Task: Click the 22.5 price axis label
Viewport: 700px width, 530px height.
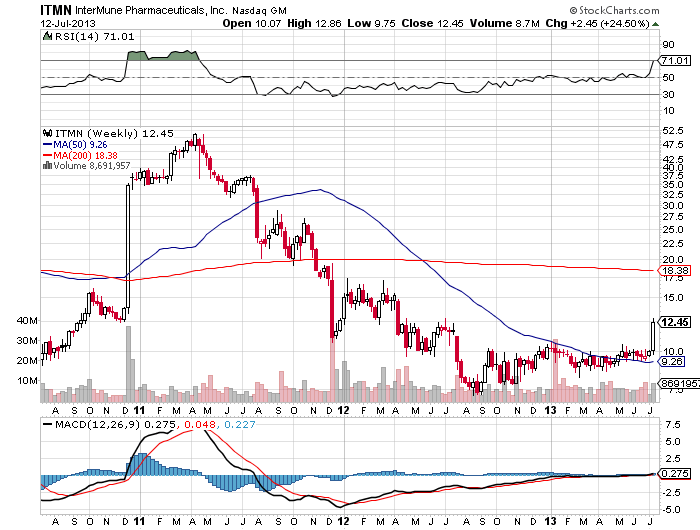Action: click(673, 243)
